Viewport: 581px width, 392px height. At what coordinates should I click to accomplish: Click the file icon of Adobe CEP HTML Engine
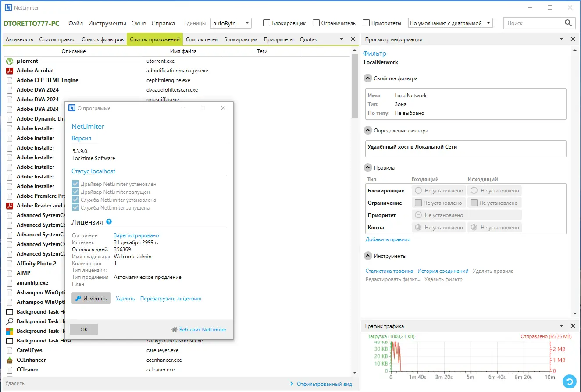click(x=10, y=80)
